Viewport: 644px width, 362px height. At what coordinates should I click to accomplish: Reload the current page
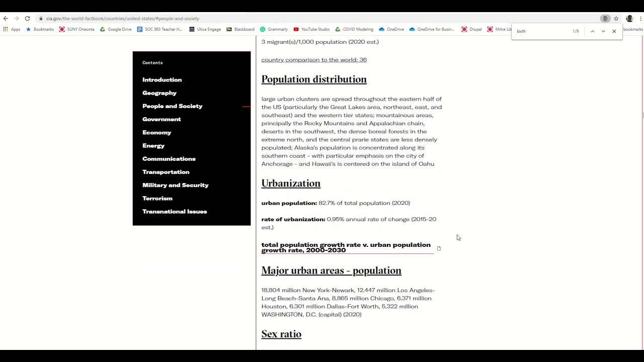point(27,19)
